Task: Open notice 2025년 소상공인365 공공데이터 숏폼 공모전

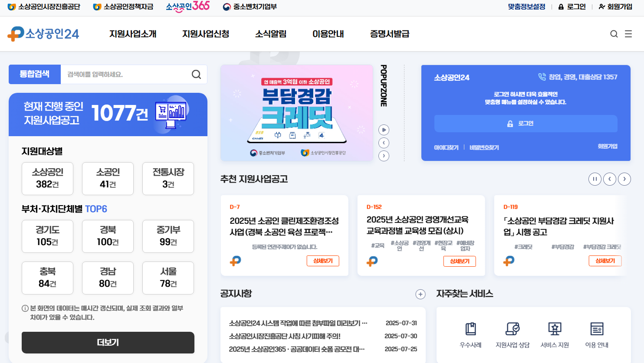Action: (x=297, y=349)
